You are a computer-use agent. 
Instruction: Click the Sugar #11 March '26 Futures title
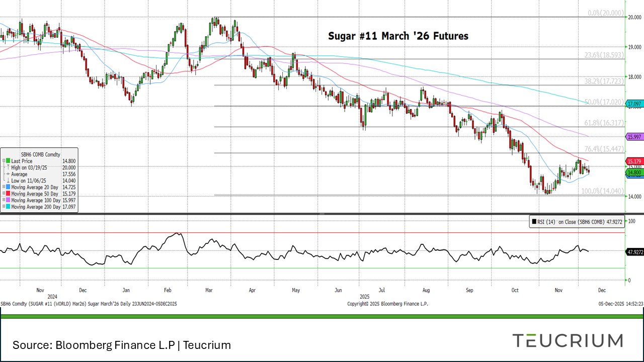(398, 36)
